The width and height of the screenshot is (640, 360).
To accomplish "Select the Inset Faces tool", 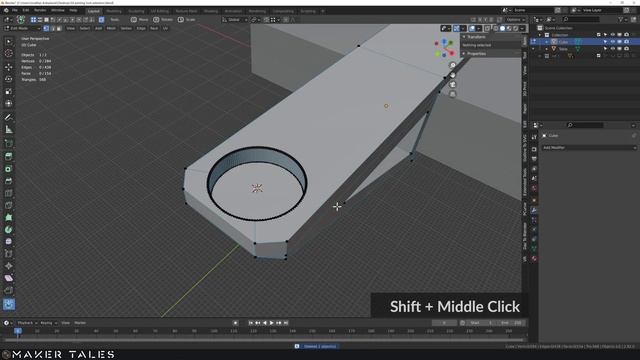I will pos(9,169).
